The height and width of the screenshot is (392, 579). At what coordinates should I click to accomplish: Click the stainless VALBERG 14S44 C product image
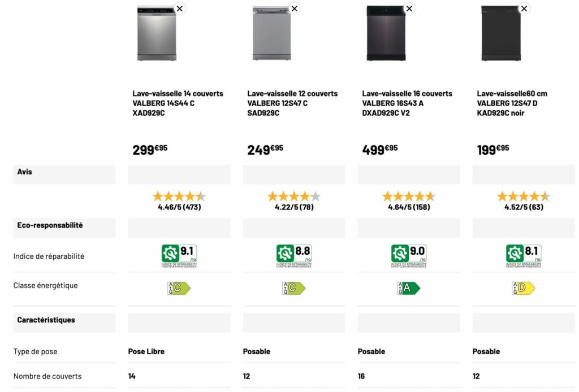pyautogui.click(x=157, y=34)
